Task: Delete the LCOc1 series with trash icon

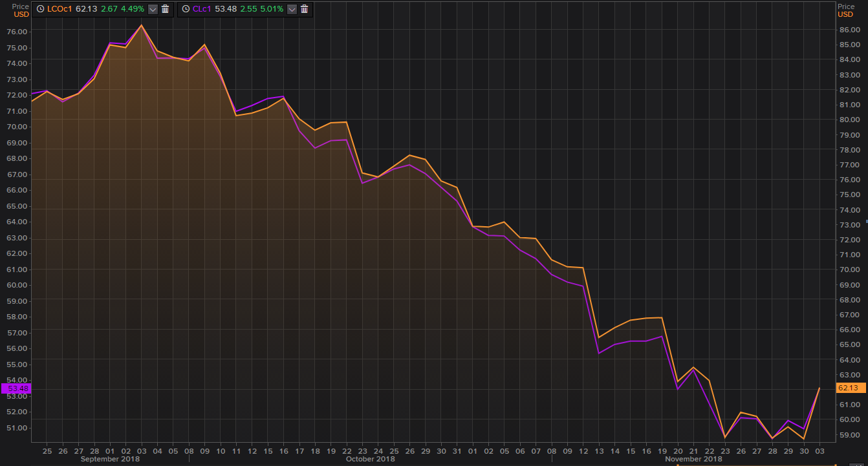Action: (x=165, y=9)
